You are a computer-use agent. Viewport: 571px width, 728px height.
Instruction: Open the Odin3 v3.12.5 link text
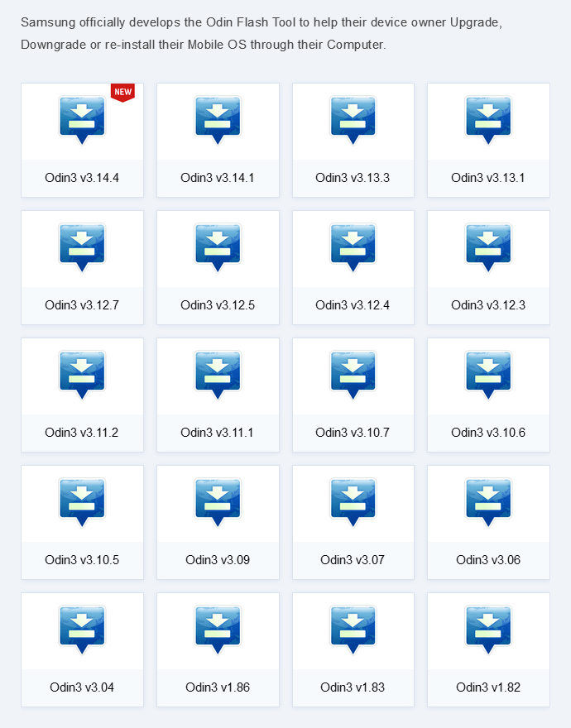pyautogui.click(x=218, y=305)
